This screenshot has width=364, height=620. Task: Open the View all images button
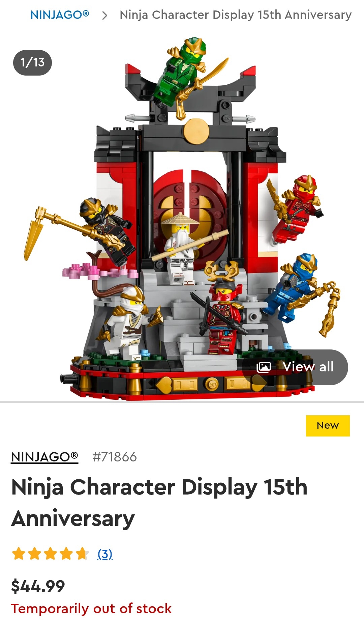coord(295,367)
